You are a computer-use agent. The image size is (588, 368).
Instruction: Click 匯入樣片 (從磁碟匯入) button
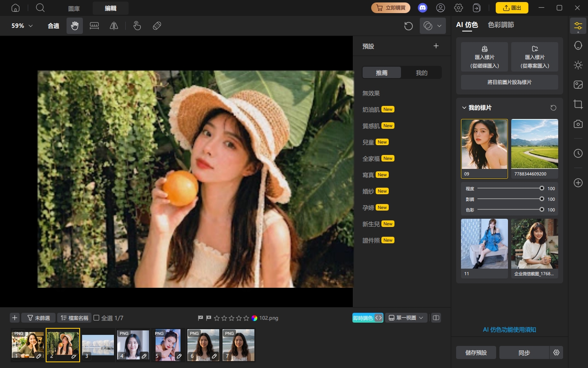click(485, 57)
